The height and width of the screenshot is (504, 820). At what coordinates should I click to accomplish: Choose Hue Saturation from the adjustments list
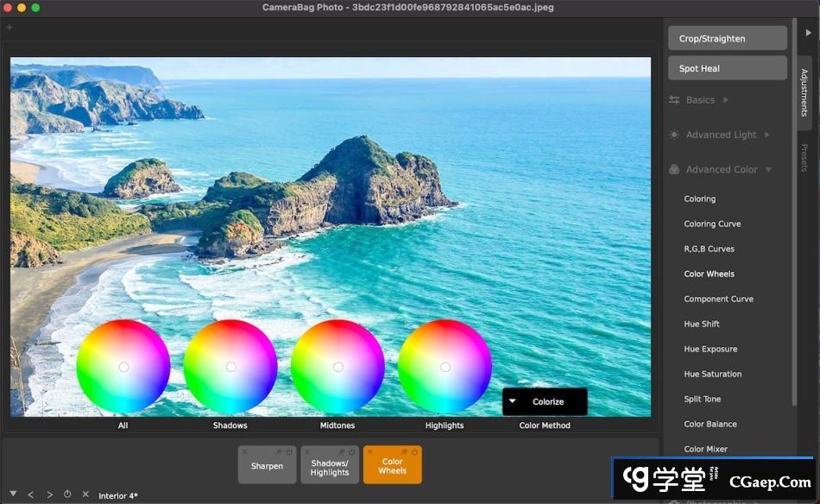pos(712,375)
